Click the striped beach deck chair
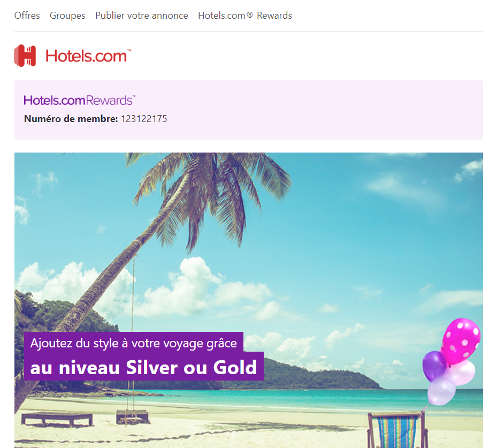 397,429
